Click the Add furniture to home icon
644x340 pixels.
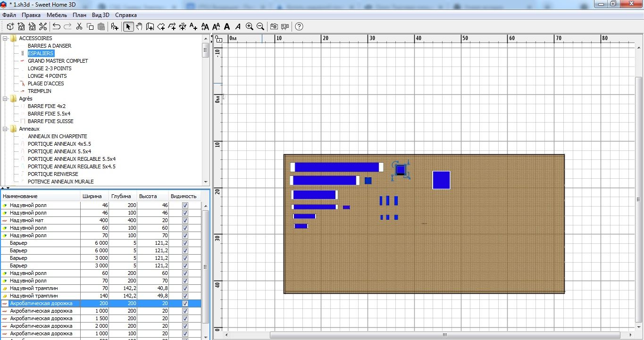[115, 27]
